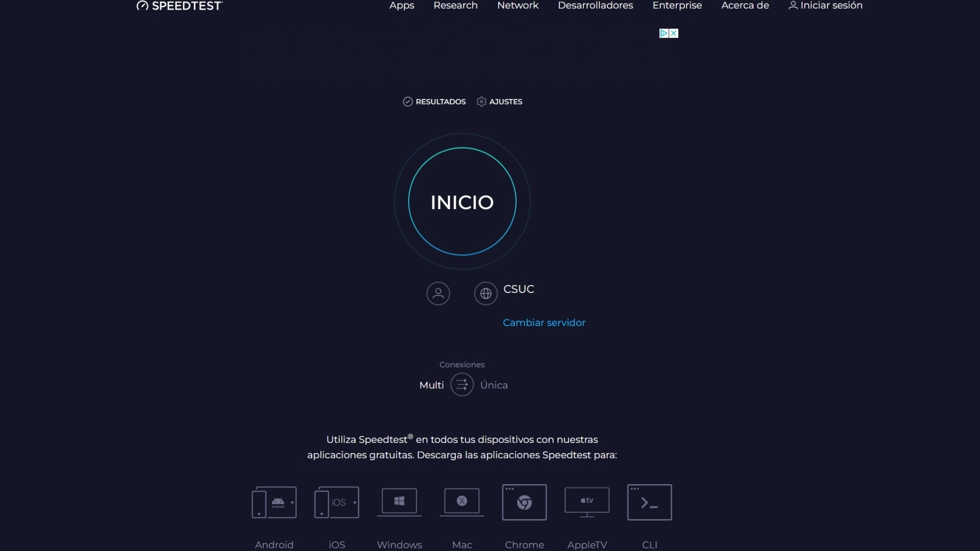Switch connections to Multi mode
Screen dimensions: 980x551
coord(431,385)
